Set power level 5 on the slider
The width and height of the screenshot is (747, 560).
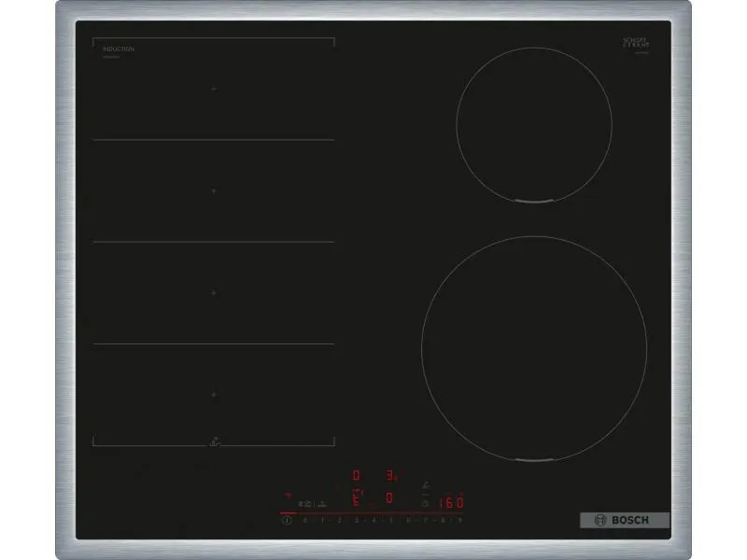pyautogui.click(x=391, y=521)
